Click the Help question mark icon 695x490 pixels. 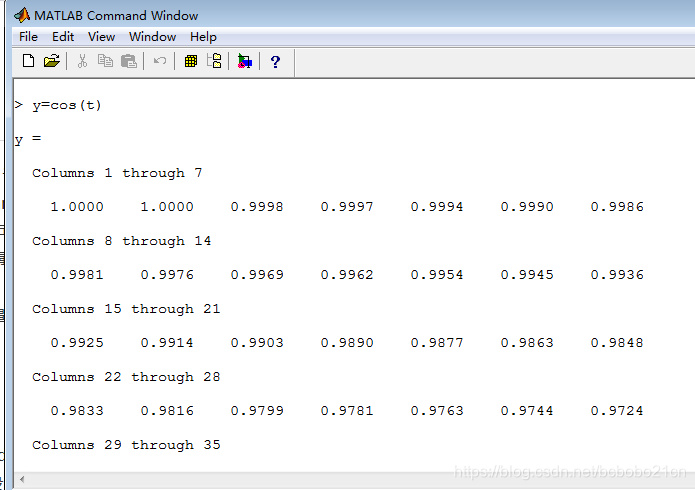tap(275, 62)
